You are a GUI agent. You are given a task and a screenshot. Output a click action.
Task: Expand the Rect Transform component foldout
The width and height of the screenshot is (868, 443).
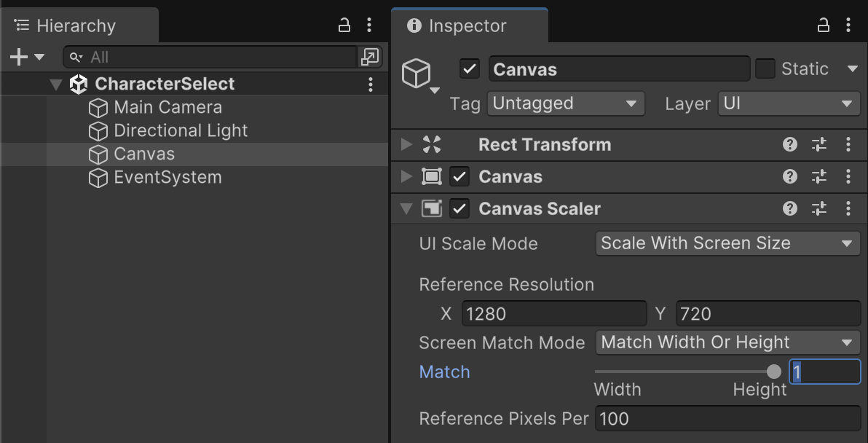[x=406, y=144]
